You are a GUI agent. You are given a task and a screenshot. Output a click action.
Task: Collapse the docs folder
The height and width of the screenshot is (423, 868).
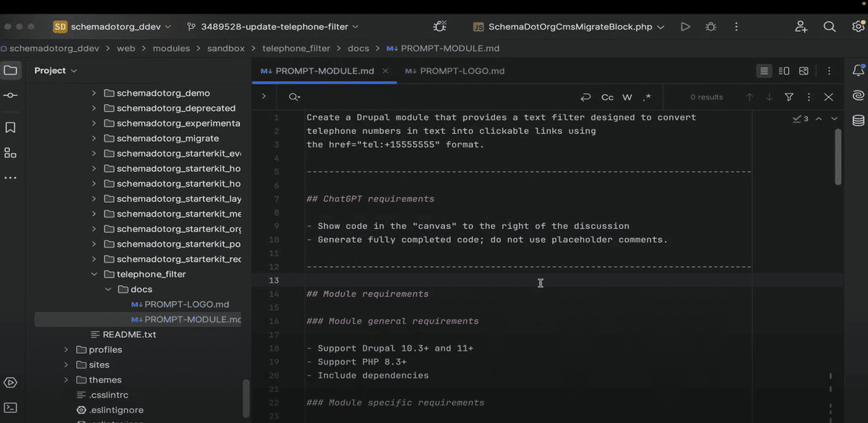(x=108, y=289)
